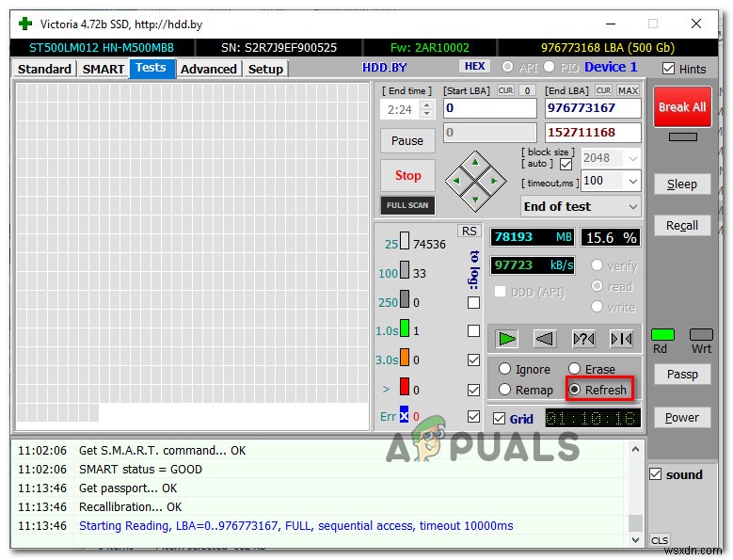This screenshot has width=733, height=560.
Task: Click the blue Err x block marker
Action: [x=404, y=415]
